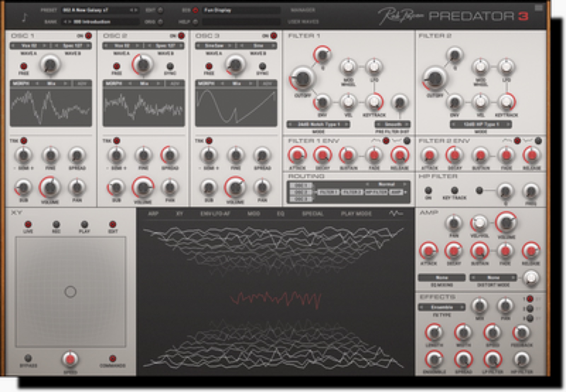Open Effects FX Type selector
This screenshot has width=566, height=392.
point(441,307)
